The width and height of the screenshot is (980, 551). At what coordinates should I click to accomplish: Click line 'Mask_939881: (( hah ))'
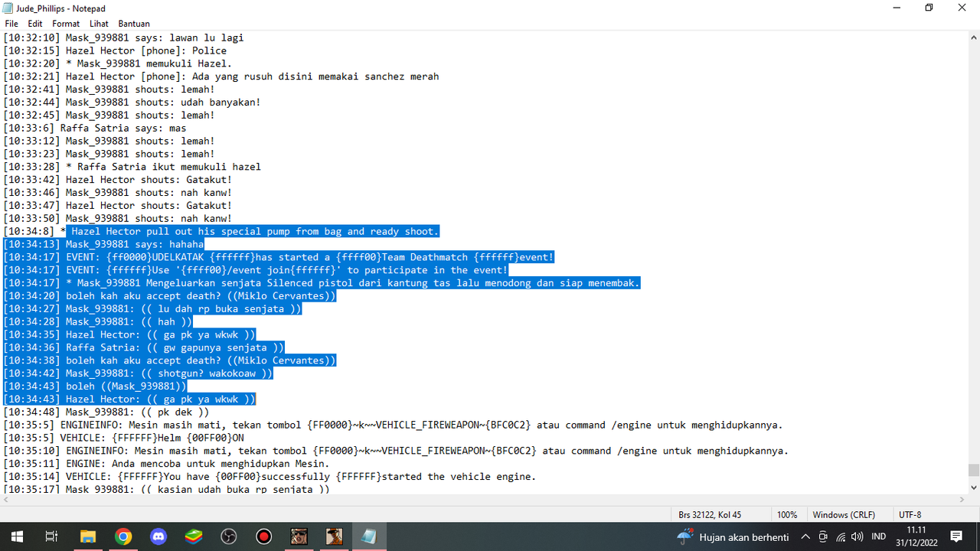pos(98,322)
